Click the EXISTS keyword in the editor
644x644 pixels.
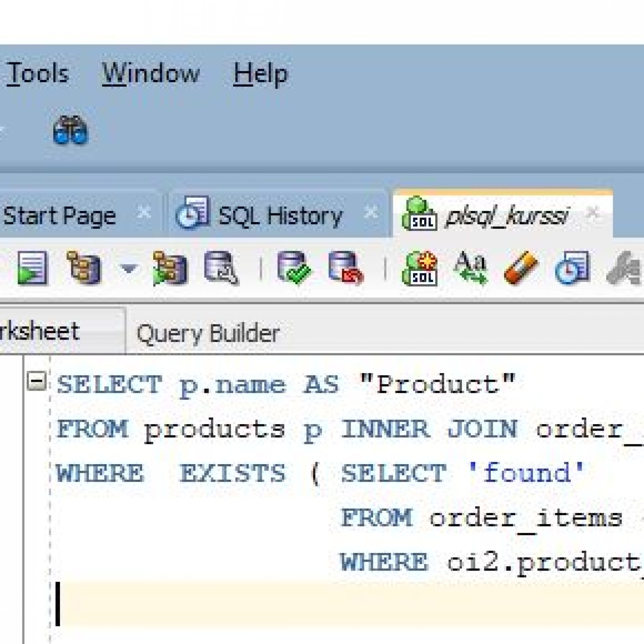(232, 473)
